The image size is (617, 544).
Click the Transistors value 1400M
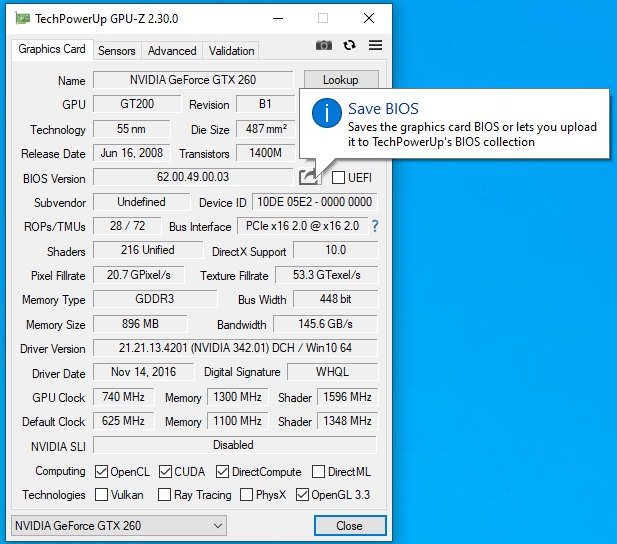click(266, 153)
